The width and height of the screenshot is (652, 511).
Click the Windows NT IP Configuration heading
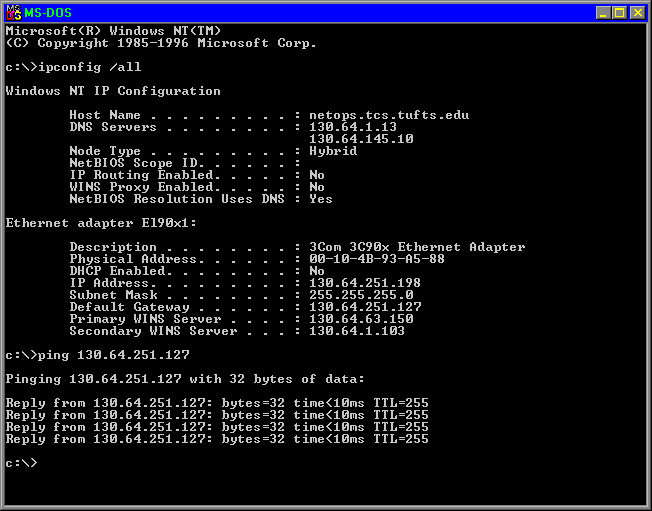(113, 91)
